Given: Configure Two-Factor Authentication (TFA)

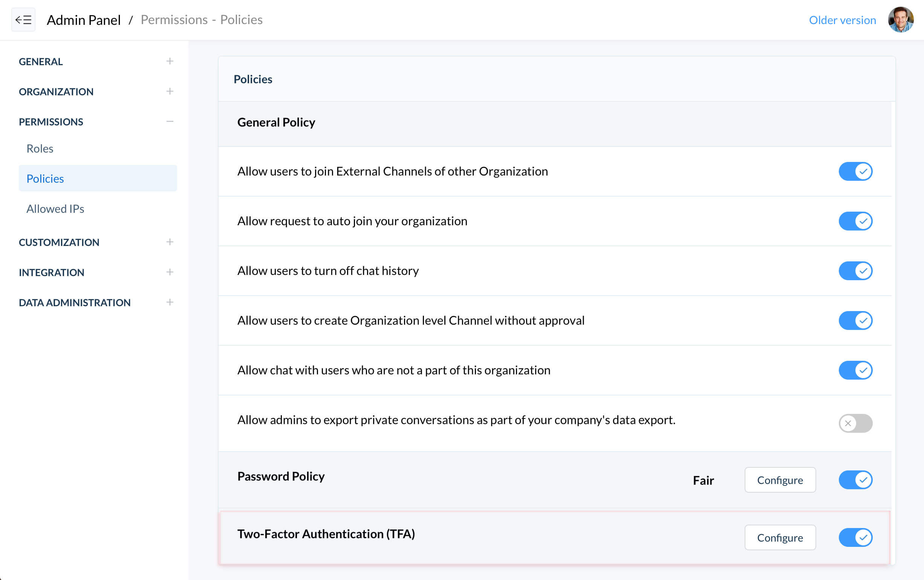Looking at the screenshot, I should (x=780, y=537).
